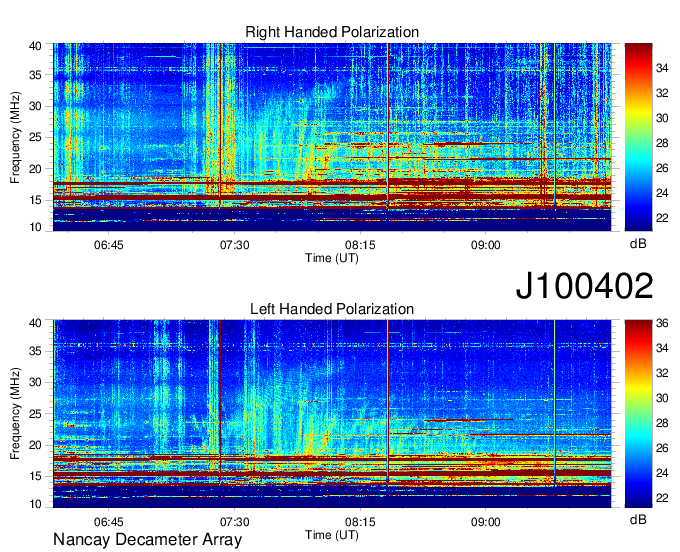Click "Time (UT)" label under the right-handed plot
This screenshot has height=552, width=680.
tap(332, 258)
